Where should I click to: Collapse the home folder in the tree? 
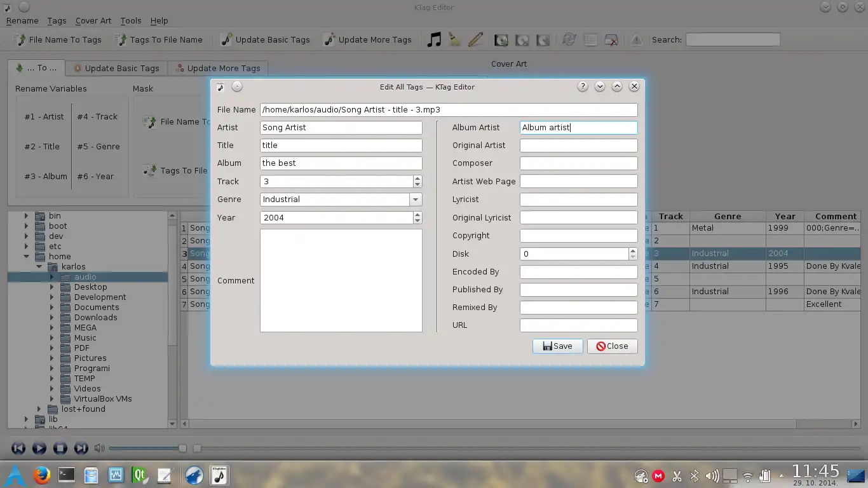click(26, 257)
